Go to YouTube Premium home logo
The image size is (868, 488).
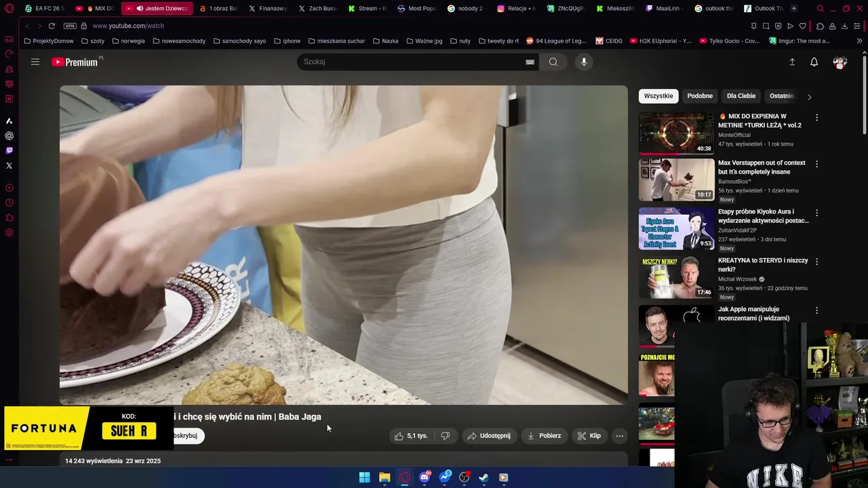75,62
